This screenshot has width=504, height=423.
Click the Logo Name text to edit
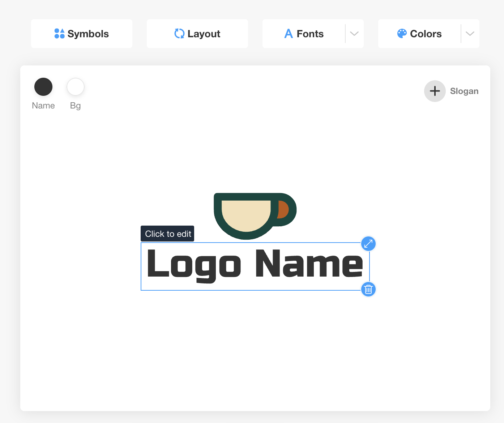tap(255, 265)
